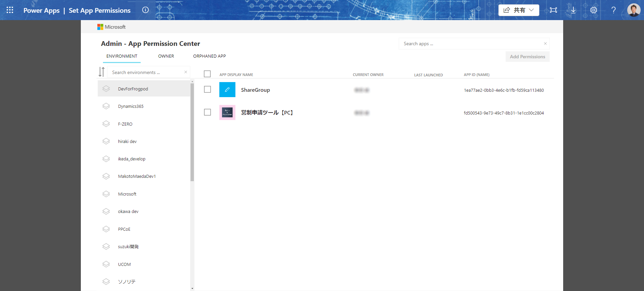Click the layer icon beside ソノリテ
This screenshot has height=291, width=644.
coord(106,282)
